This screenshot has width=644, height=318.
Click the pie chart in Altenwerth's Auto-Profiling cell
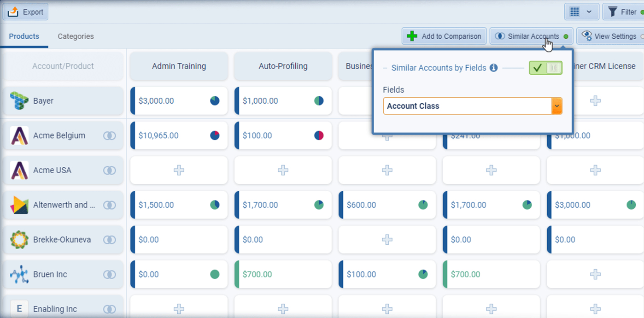tap(318, 205)
